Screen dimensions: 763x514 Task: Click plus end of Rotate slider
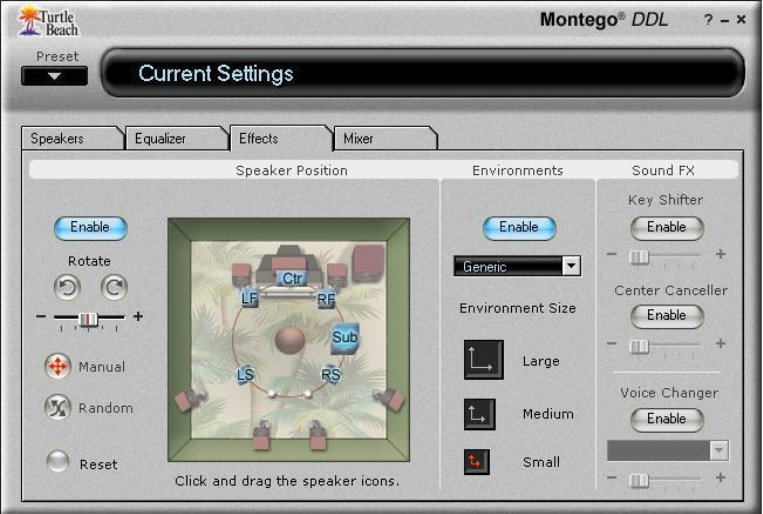138,316
